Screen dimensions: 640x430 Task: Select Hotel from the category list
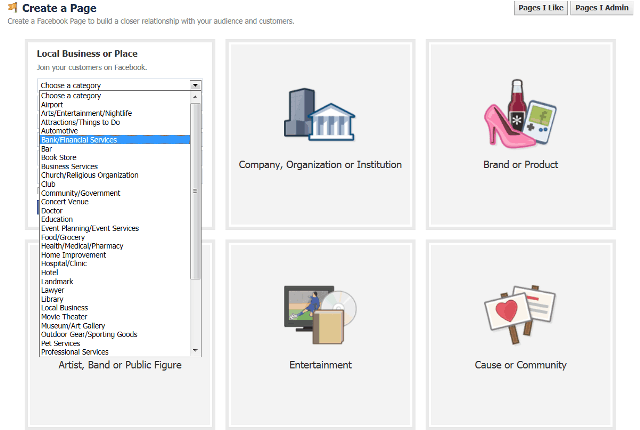115,273
